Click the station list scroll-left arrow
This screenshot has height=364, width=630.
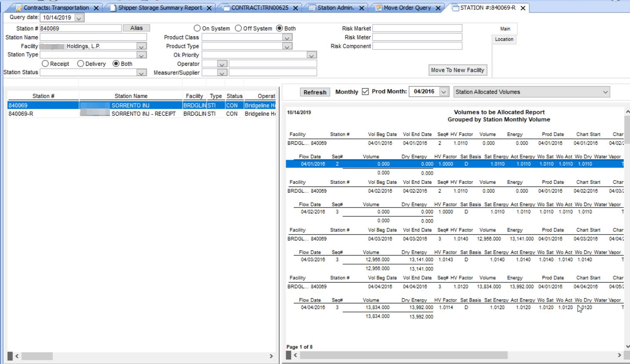[17, 356]
